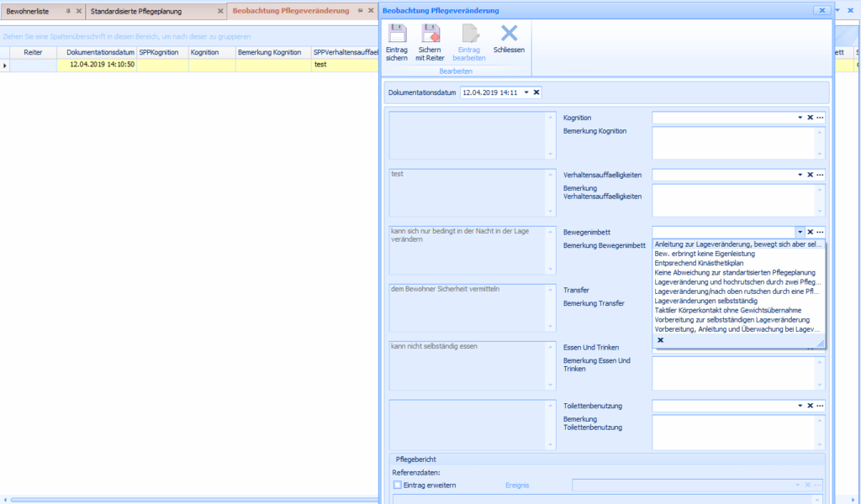Image resolution: width=861 pixels, height=504 pixels.
Task: Clear the Kognition field with X icon
Action: point(811,118)
